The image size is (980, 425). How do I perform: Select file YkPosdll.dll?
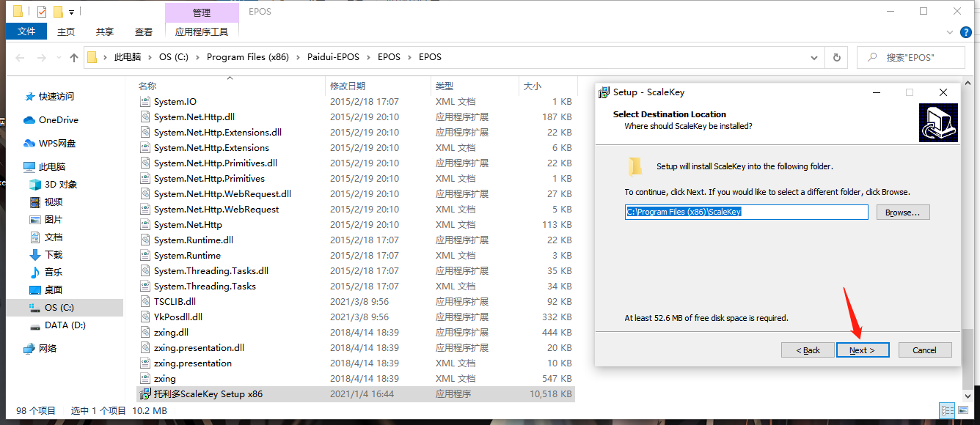(x=178, y=317)
